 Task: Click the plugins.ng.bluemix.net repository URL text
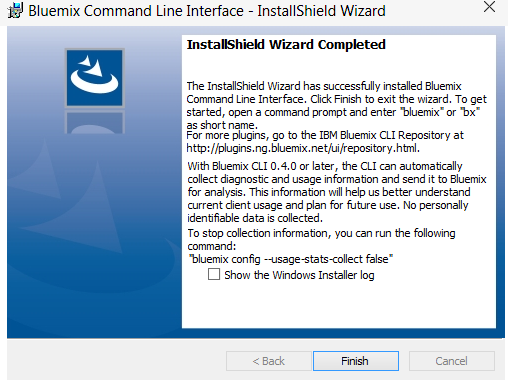pos(303,148)
